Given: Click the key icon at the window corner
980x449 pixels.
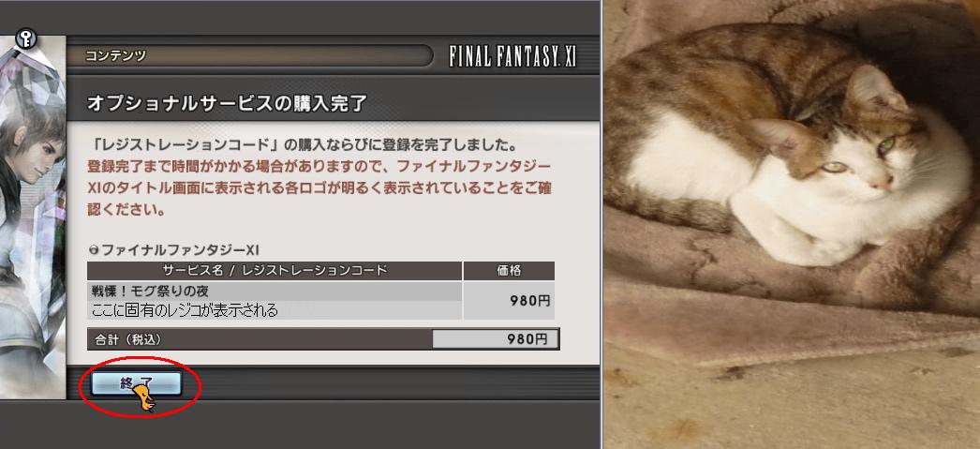Looking at the screenshot, I should [x=25, y=39].
